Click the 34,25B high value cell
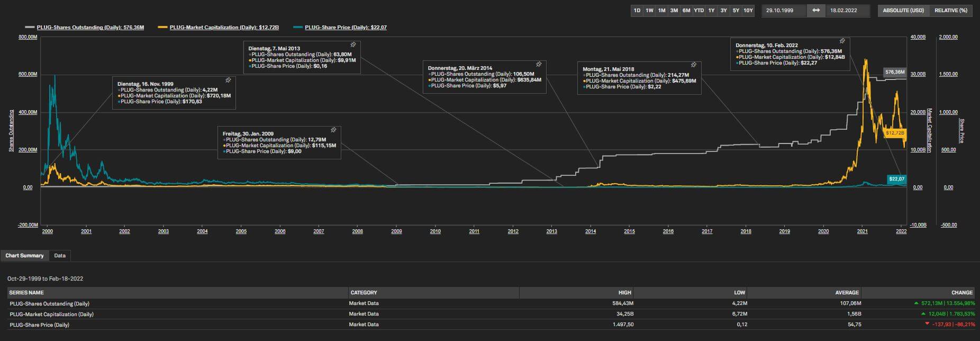This screenshot has width=980, height=341. coord(624,314)
